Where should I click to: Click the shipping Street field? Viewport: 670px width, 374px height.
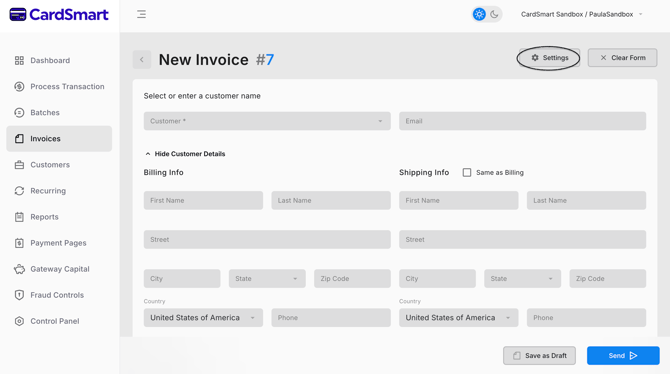(523, 239)
